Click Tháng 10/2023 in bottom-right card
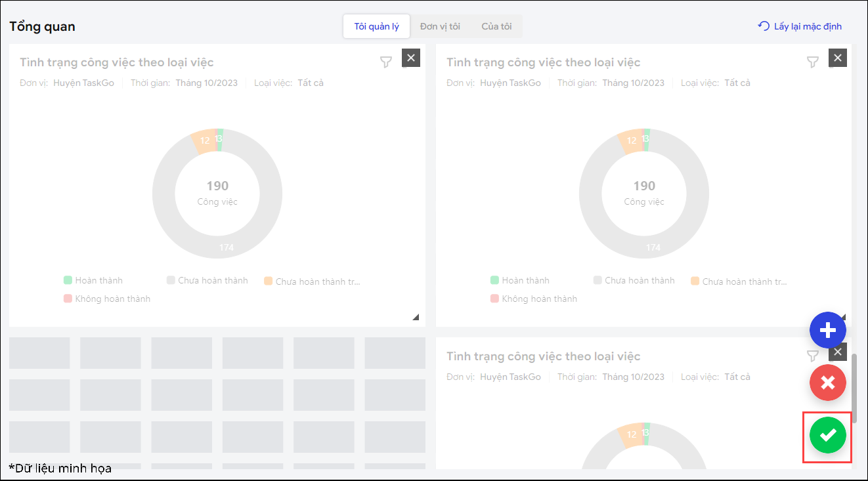 [x=634, y=377]
